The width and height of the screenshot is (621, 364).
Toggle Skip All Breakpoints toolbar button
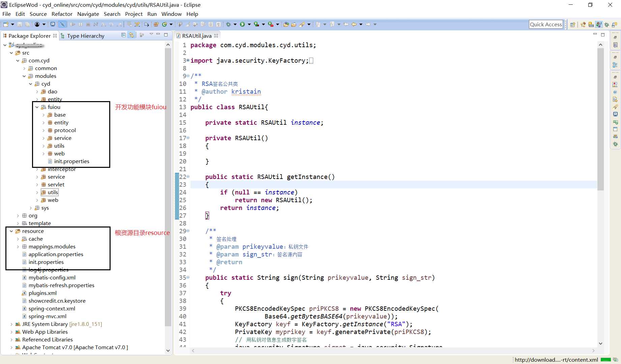[62, 24]
